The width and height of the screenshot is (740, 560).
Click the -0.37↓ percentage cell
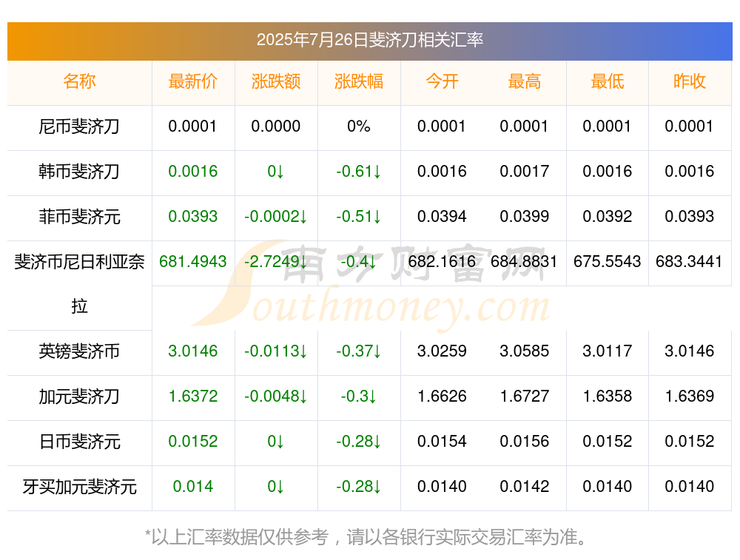pos(359,351)
